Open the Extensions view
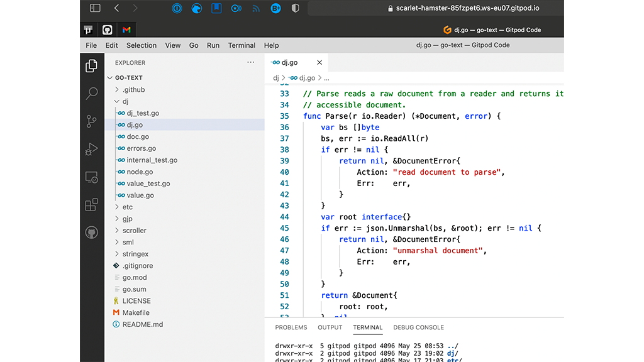 (x=92, y=205)
